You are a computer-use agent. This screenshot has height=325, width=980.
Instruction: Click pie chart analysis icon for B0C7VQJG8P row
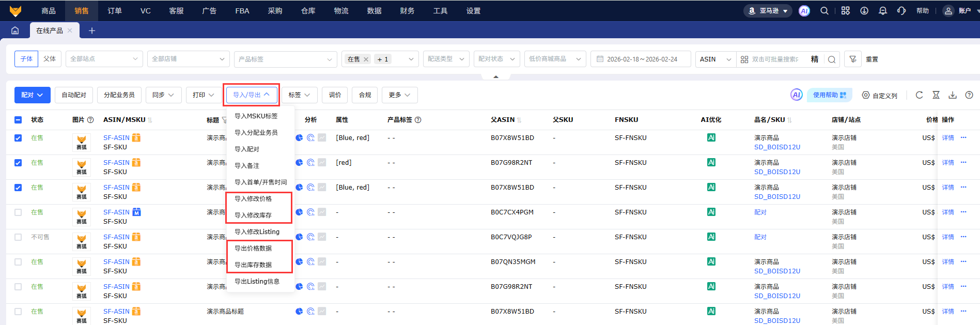coord(299,237)
